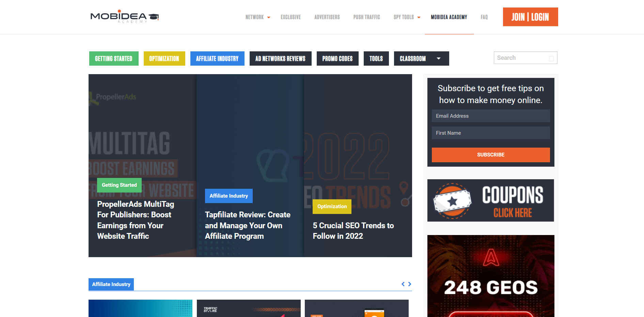The image size is (644, 317).
Task: Open the 248 GEOS advertisement banner
Action: coord(491,276)
